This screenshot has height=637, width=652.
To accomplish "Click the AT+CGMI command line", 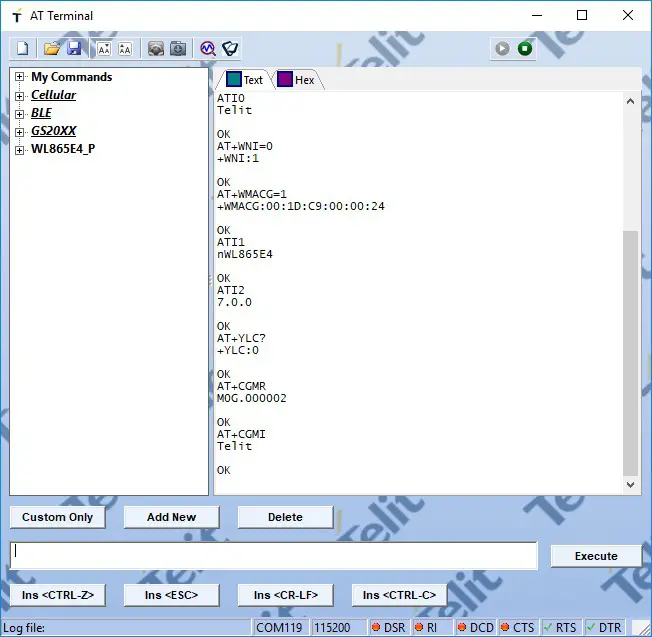I will tap(241, 434).
